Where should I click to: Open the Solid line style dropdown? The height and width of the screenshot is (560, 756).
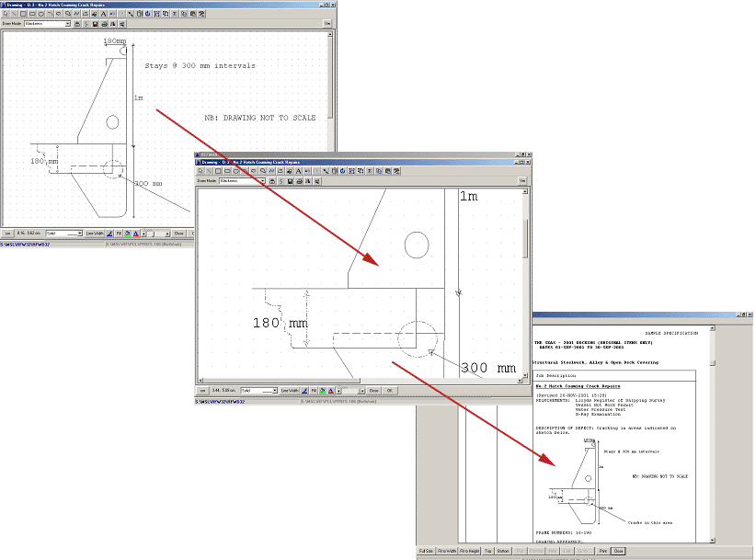[79, 234]
